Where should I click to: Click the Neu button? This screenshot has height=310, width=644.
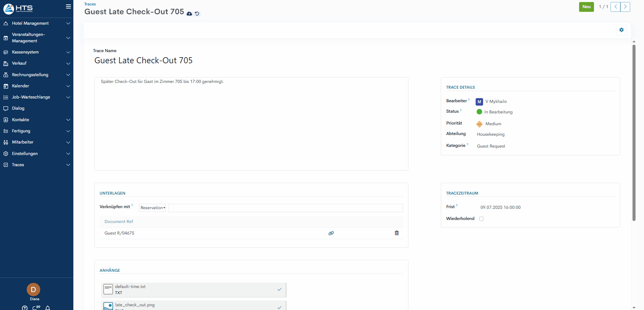coord(586,7)
